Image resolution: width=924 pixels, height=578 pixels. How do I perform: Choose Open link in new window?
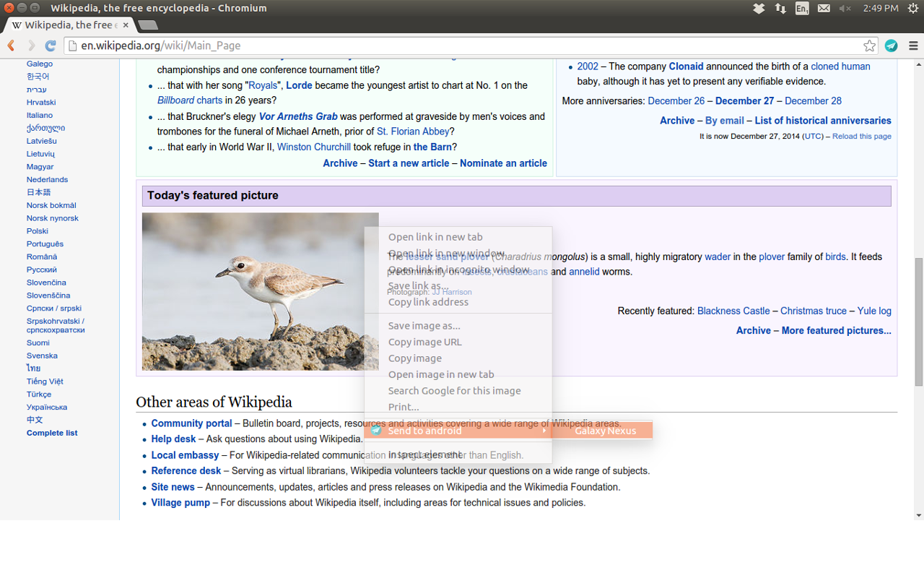[x=446, y=254]
